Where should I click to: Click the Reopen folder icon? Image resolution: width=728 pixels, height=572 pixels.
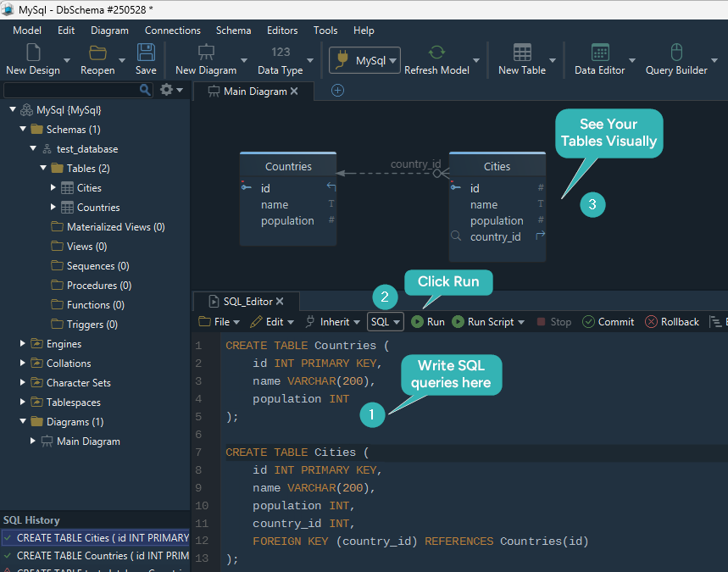click(x=97, y=53)
